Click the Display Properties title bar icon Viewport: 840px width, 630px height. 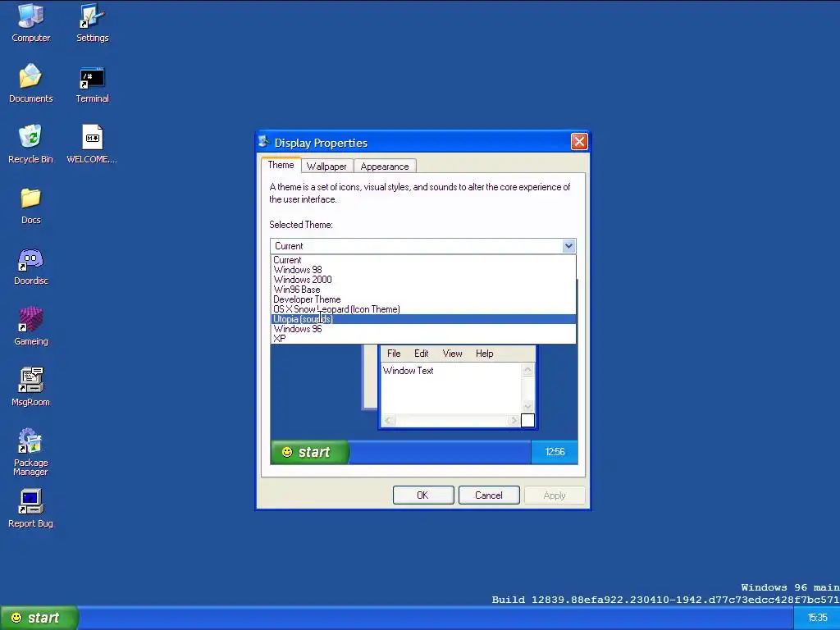coord(263,141)
